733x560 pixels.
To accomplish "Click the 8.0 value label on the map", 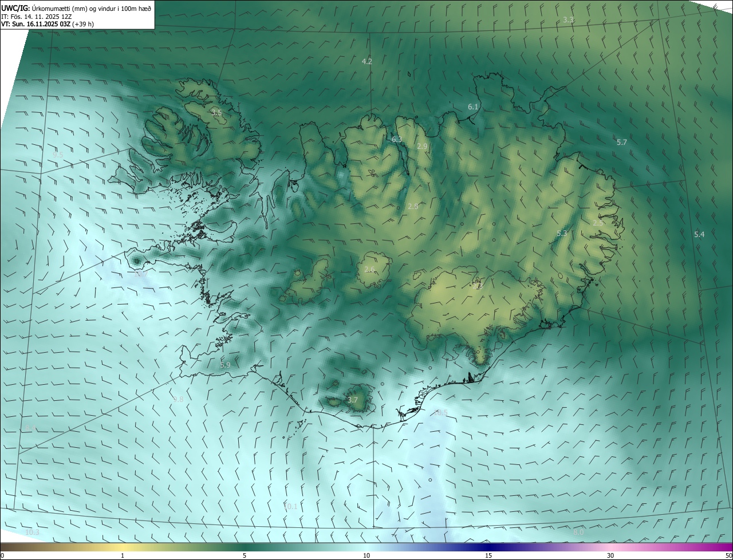I will tap(578, 532).
